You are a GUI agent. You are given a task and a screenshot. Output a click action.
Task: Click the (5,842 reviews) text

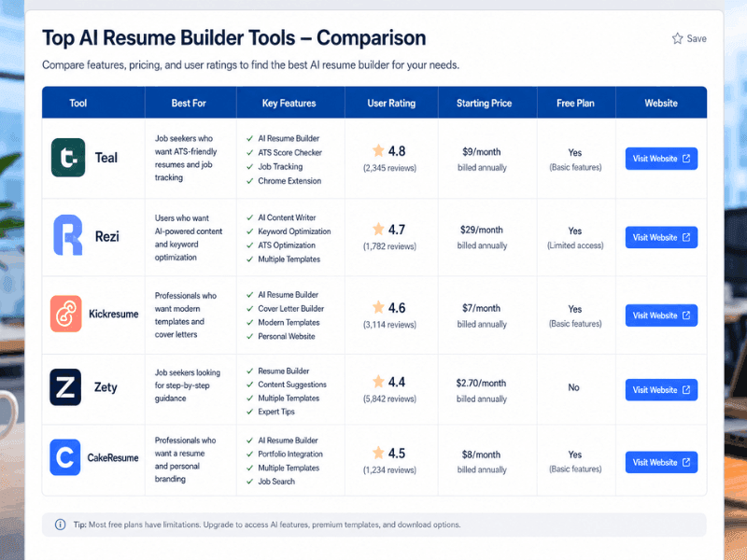(389, 399)
